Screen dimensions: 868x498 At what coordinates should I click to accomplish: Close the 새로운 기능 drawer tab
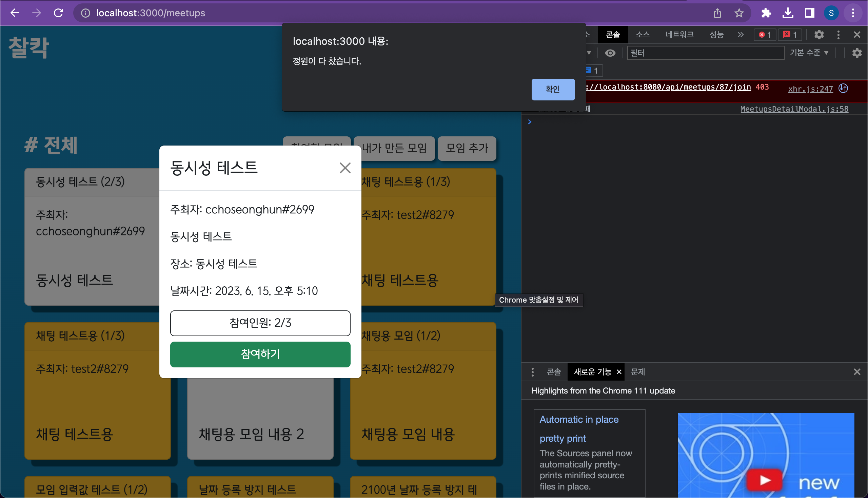click(619, 372)
